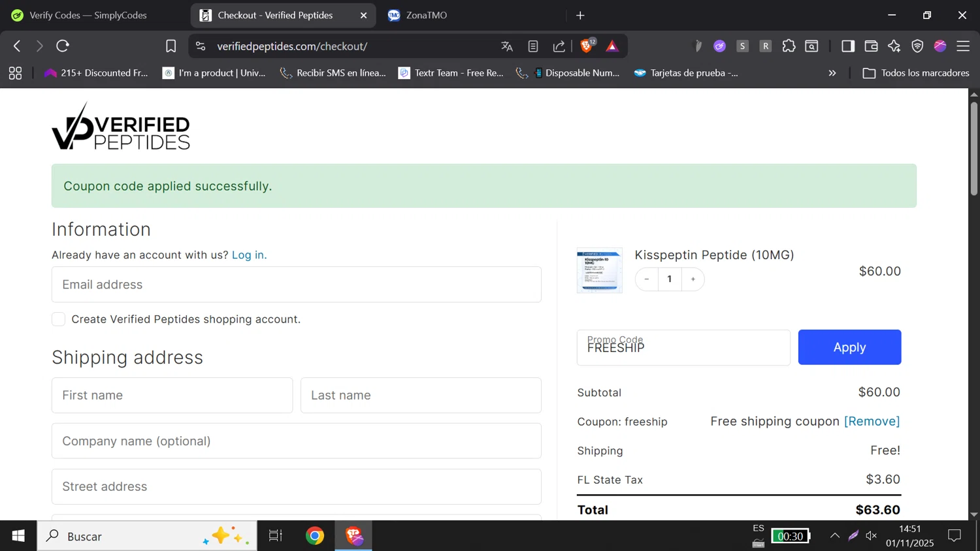Image resolution: width=980 pixels, height=551 pixels.
Task: Open new tab with plus button
Action: click(x=580, y=15)
